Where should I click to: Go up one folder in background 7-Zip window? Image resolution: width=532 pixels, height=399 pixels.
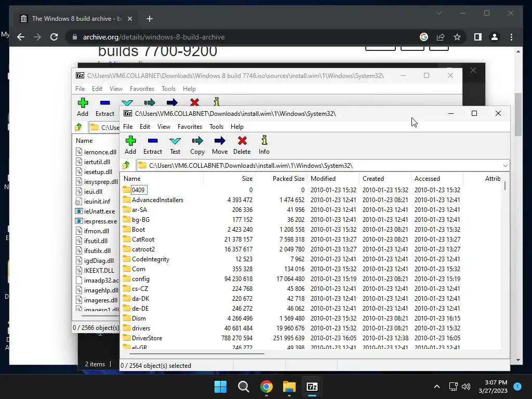click(x=78, y=127)
